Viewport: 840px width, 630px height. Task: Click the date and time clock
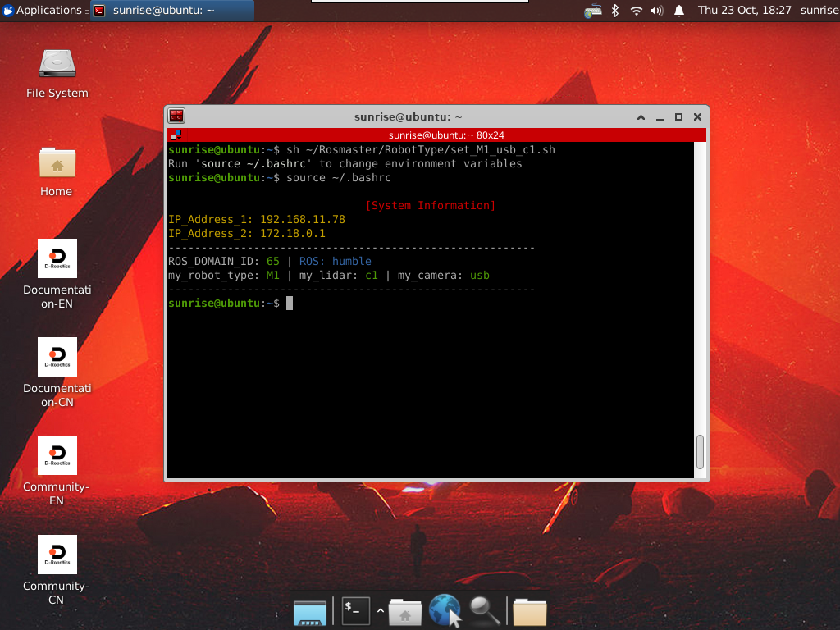coord(744,11)
